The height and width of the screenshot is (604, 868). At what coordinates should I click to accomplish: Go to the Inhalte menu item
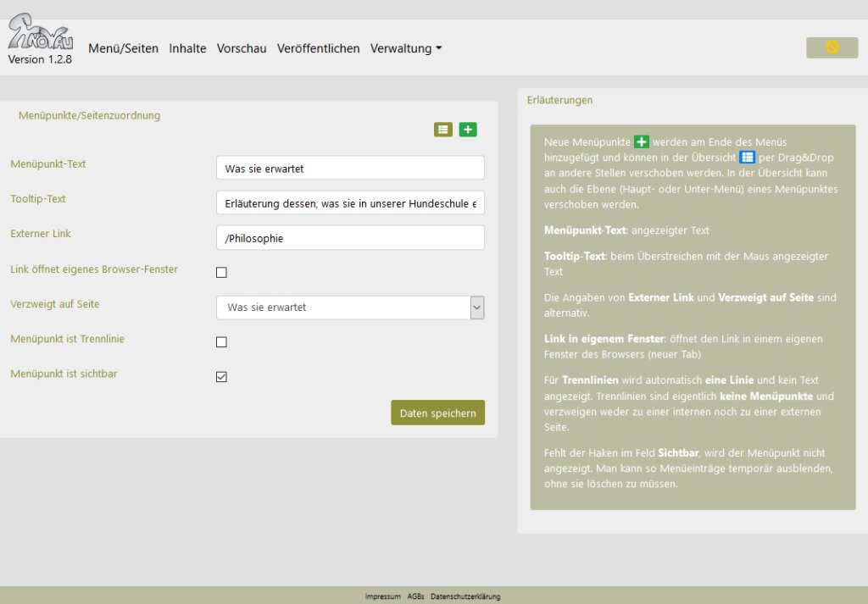[x=187, y=48]
